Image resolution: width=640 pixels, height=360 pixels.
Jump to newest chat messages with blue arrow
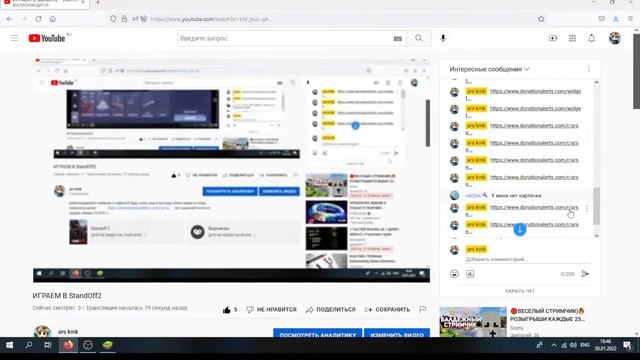point(520,229)
